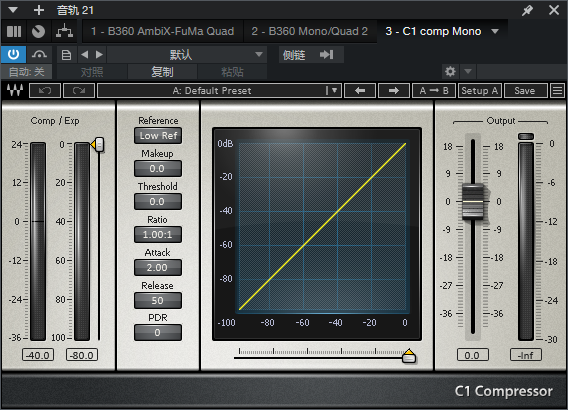
Task: Click the Output gain fader handle
Action: point(473,201)
